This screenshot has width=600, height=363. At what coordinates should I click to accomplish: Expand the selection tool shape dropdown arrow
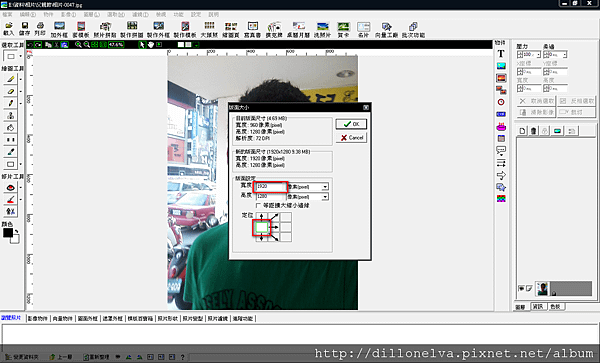click(x=21, y=56)
